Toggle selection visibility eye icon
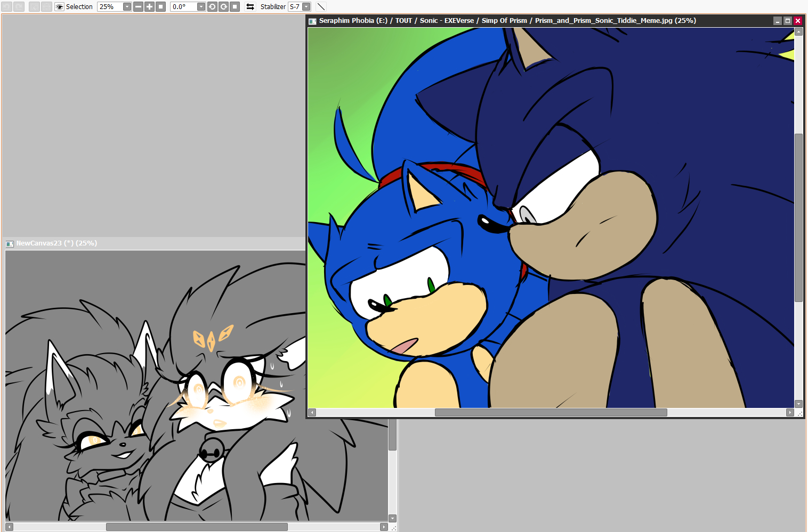 [x=59, y=7]
